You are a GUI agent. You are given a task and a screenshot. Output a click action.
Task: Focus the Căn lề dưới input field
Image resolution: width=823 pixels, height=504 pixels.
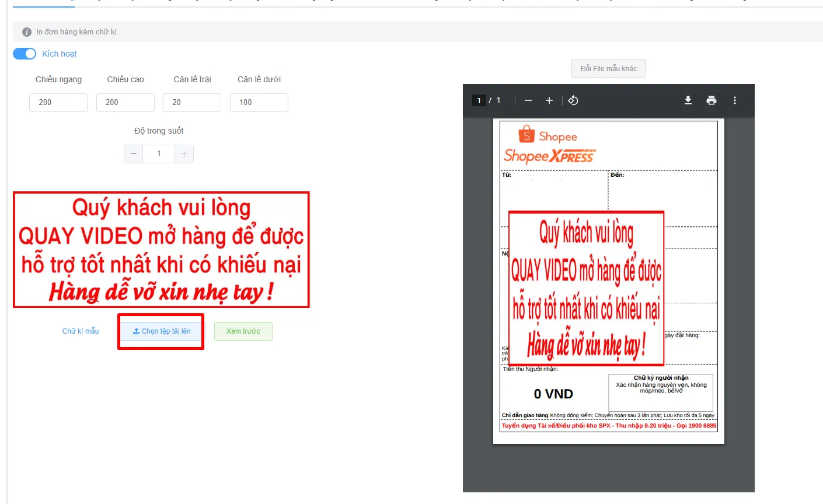coord(259,103)
